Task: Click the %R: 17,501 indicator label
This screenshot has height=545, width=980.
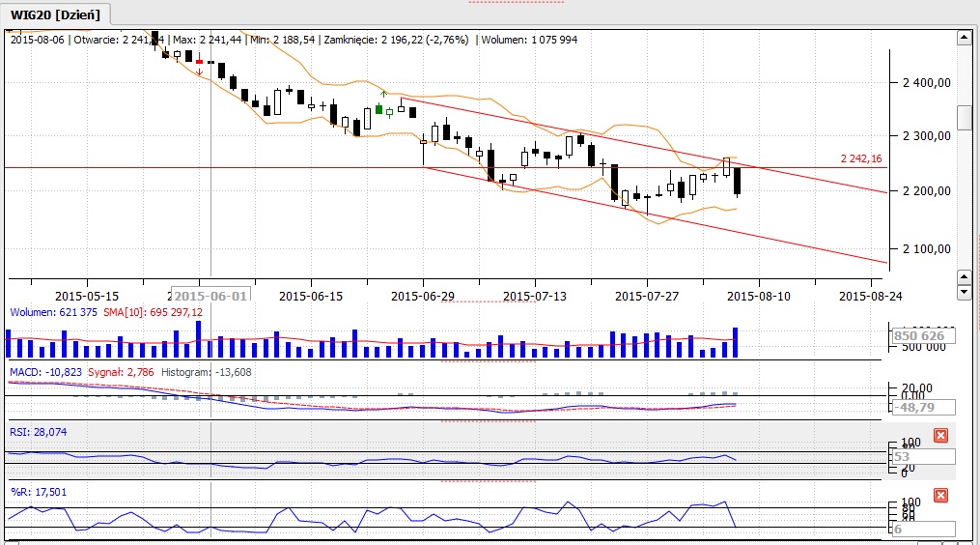Action: [x=38, y=491]
